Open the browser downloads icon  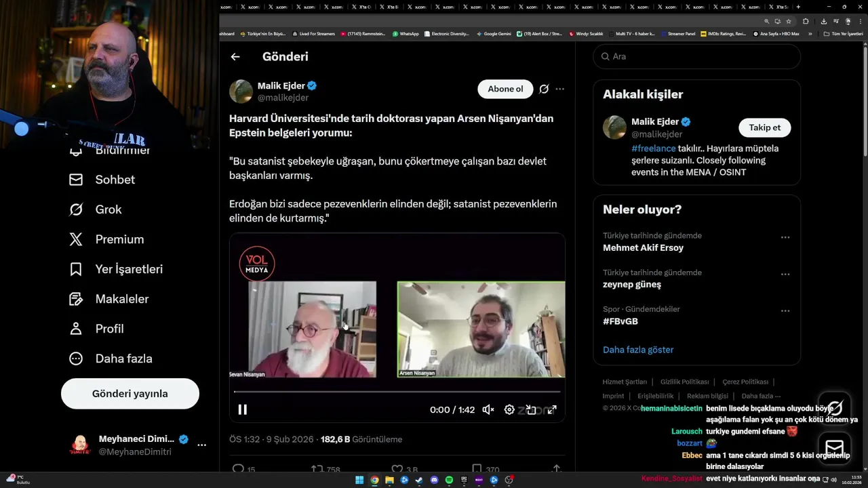(824, 21)
